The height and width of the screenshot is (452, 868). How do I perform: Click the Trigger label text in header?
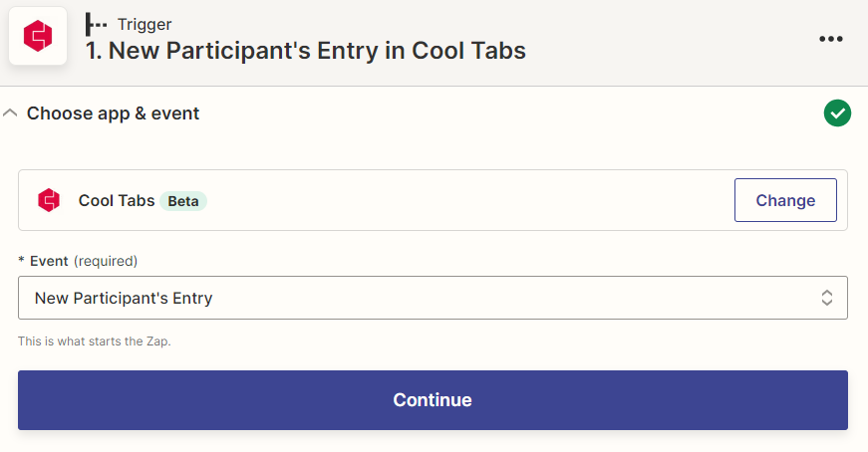145,24
